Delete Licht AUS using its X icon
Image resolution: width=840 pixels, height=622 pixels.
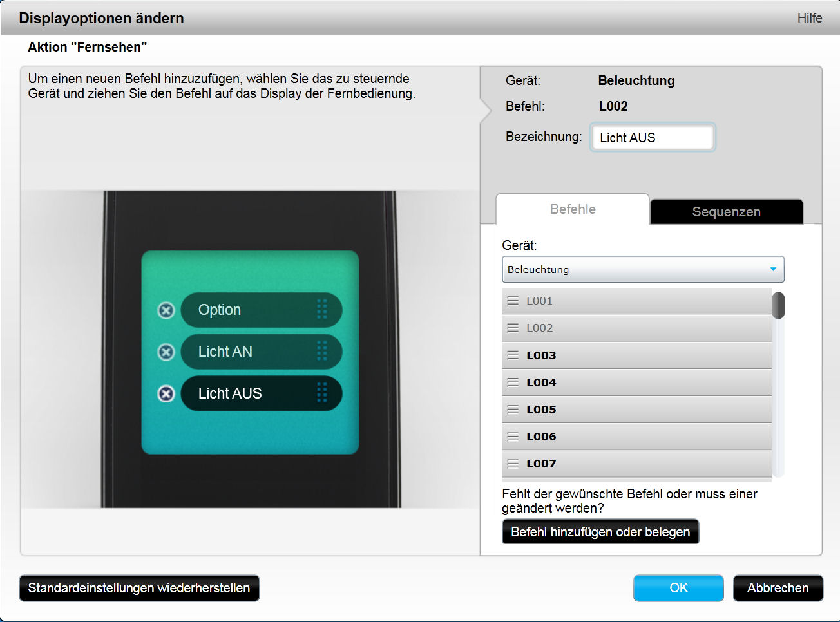[x=166, y=393]
